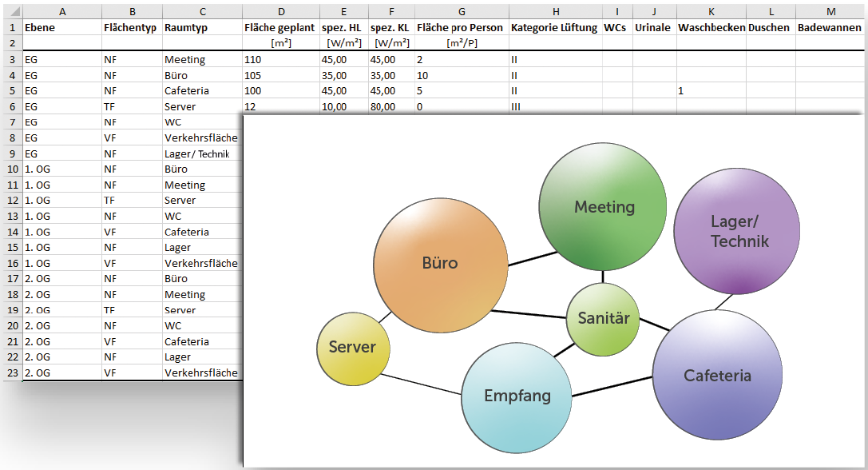The image size is (868, 470).
Task: Select column header M
Action: click(x=830, y=10)
